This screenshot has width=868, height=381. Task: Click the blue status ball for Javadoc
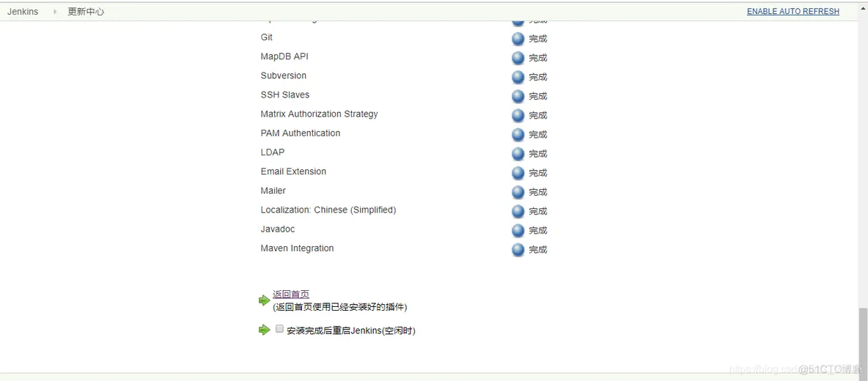(x=518, y=231)
